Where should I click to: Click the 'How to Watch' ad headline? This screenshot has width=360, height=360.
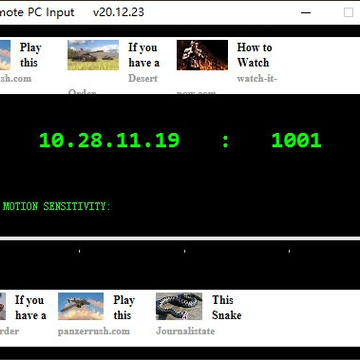click(254, 55)
